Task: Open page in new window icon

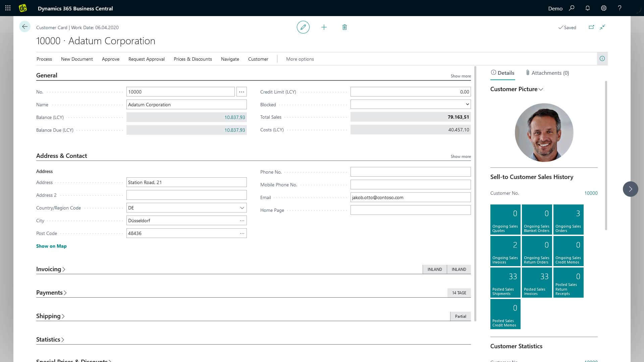Action: pyautogui.click(x=591, y=27)
